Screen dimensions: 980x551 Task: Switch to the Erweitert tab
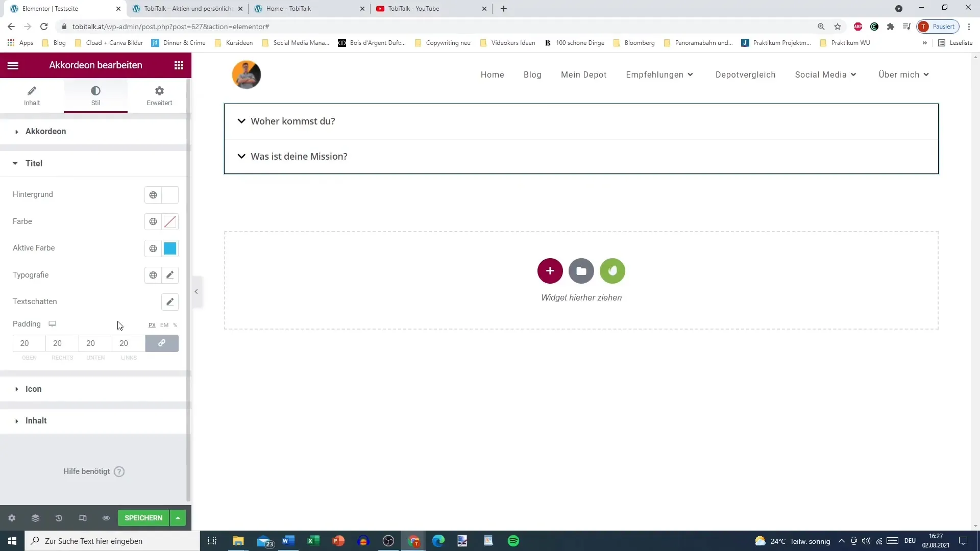click(159, 95)
